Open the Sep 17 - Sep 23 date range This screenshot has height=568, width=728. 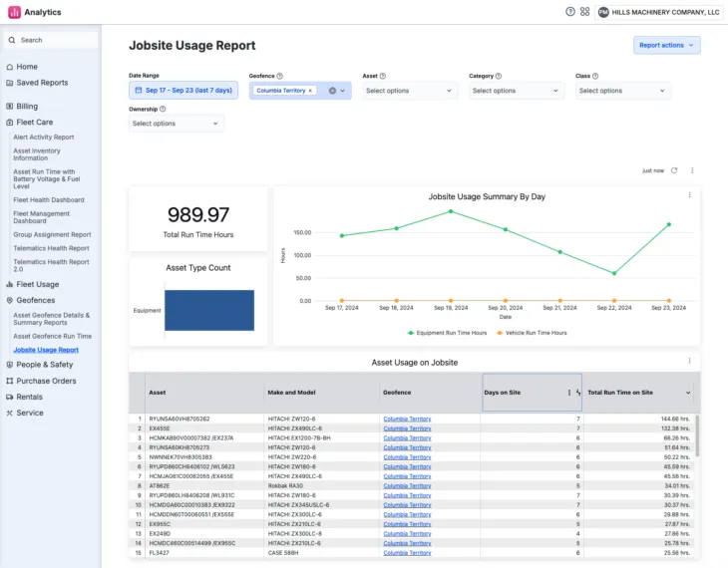point(183,91)
